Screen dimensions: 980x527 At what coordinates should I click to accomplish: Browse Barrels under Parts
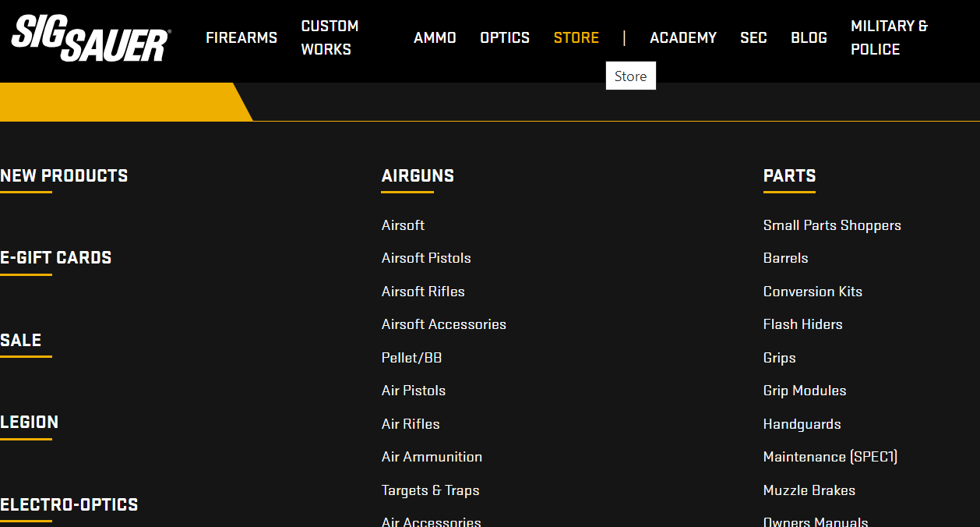click(x=786, y=258)
